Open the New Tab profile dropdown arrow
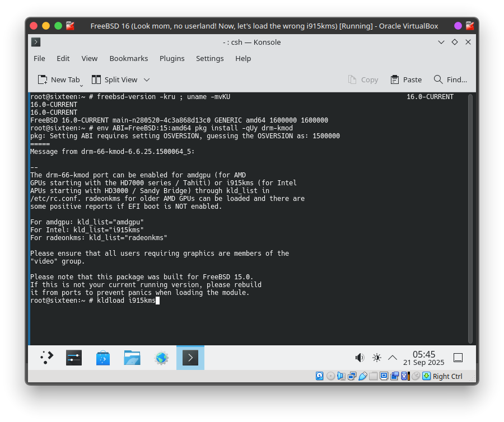The width and height of the screenshot is (504, 422). (x=81, y=86)
